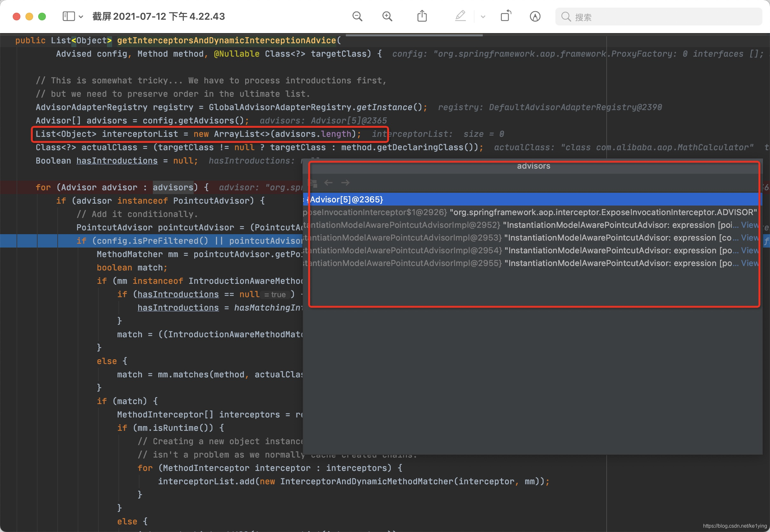Open the share icon in toolbar
This screenshot has height=532, width=770.
(422, 16)
